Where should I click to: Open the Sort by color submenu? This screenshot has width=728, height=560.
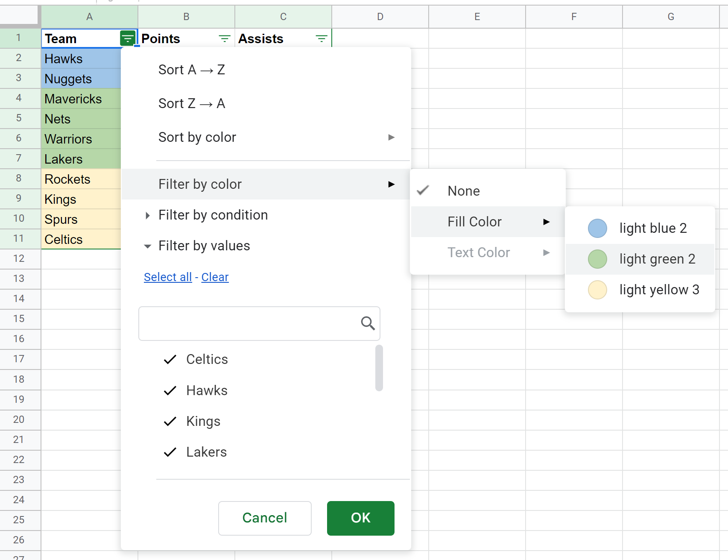[197, 137]
